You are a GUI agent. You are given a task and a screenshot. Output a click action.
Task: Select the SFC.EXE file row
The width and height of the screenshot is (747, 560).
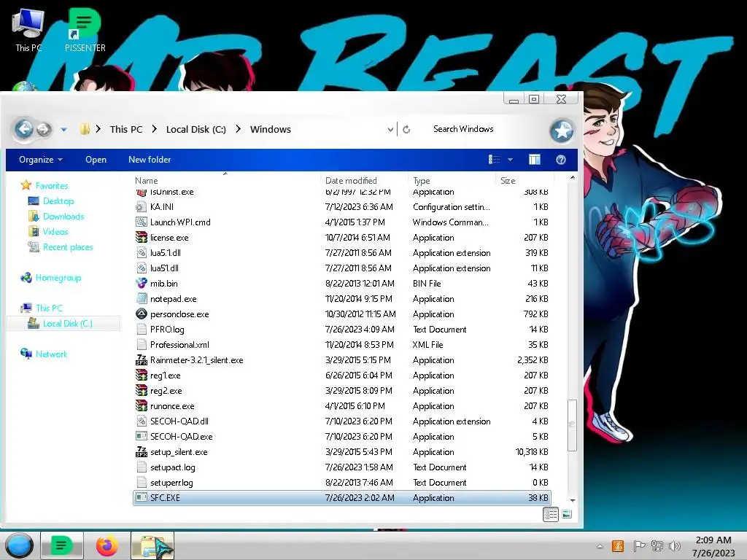click(341, 497)
